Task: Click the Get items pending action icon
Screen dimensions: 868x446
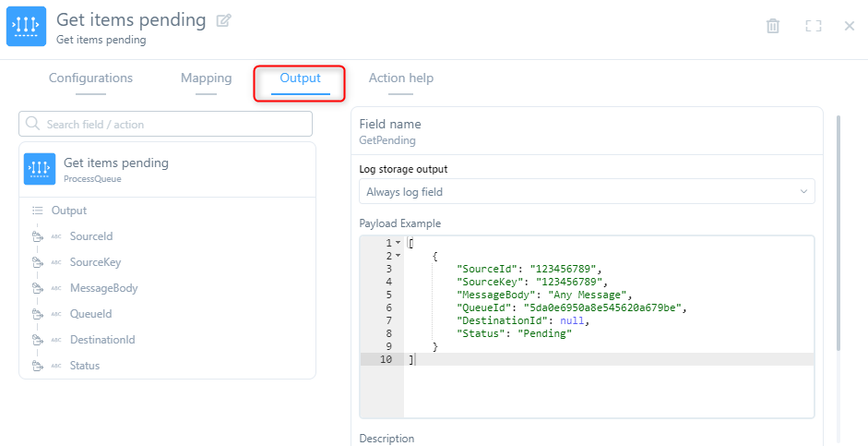Action: click(x=40, y=169)
